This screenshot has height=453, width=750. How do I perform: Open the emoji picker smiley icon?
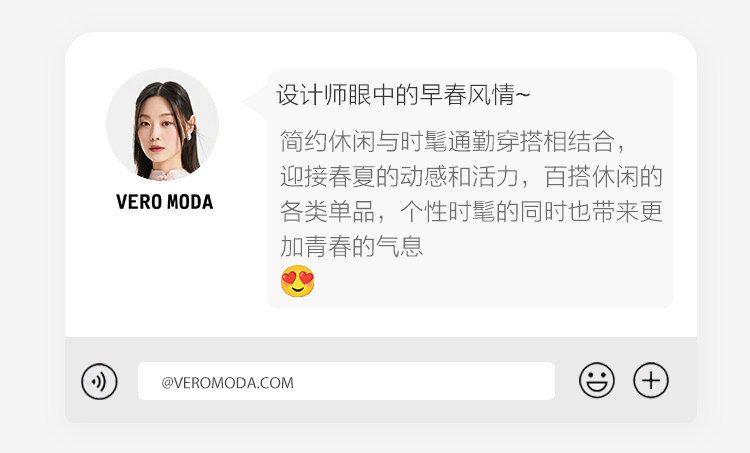click(596, 380)
